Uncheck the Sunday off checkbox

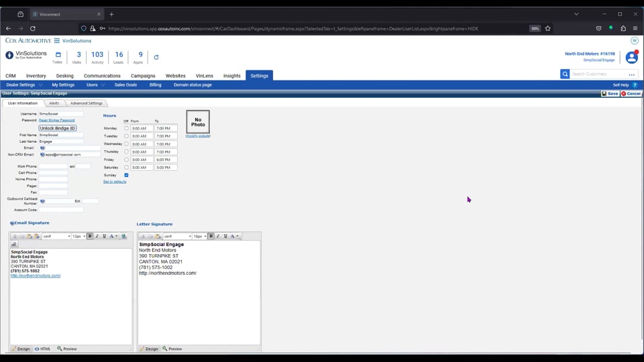coord(127,175)
